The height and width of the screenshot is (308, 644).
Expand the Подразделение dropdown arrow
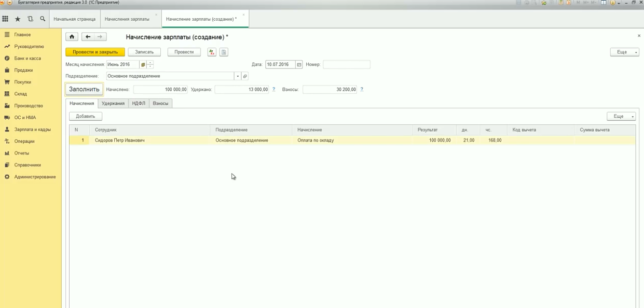[238, 76]
